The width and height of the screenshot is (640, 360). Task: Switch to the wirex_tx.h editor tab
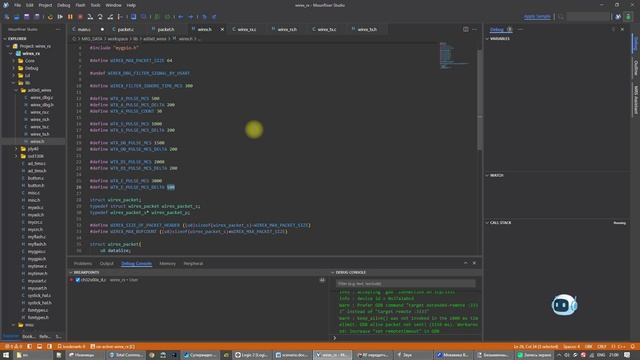point(367,29)
